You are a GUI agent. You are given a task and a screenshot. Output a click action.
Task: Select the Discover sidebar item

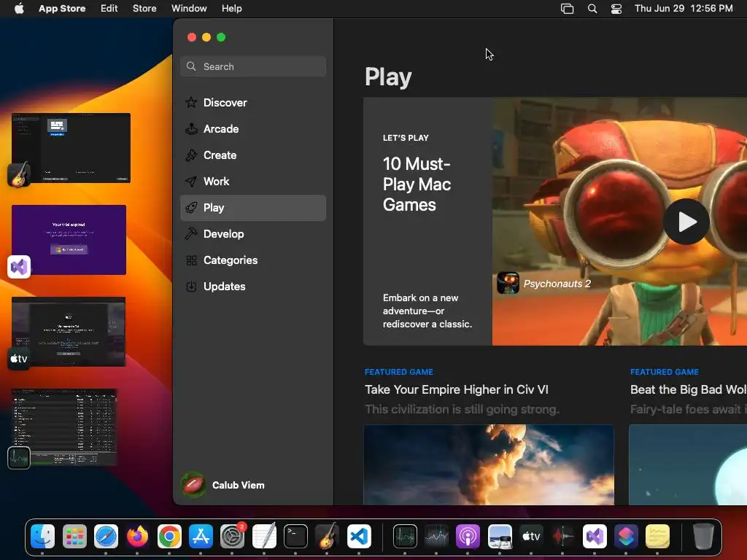(253, 102)
